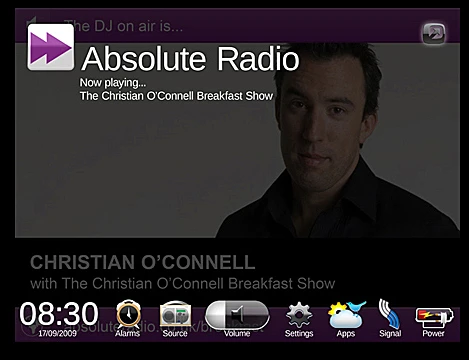Image resolution: width=469 pixels, height=360 pixels.
Task: Open the Source radio icon
Action: coord(175,314)
